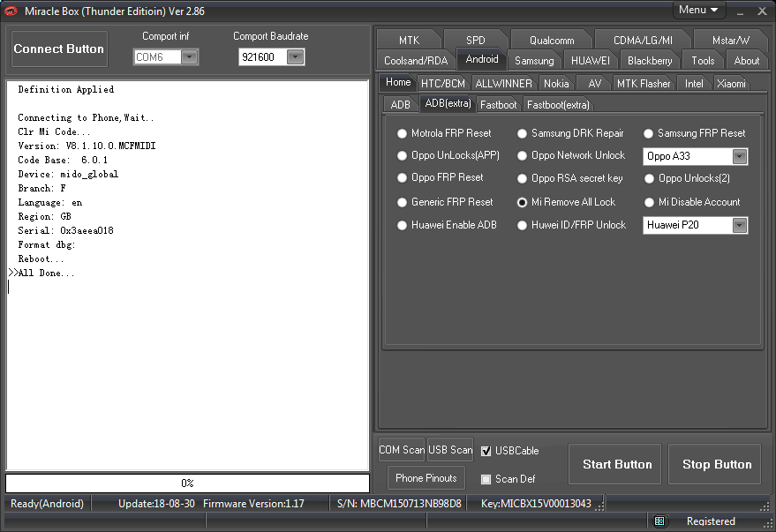Switch to the Samsung tab

(x=534, y=60)
